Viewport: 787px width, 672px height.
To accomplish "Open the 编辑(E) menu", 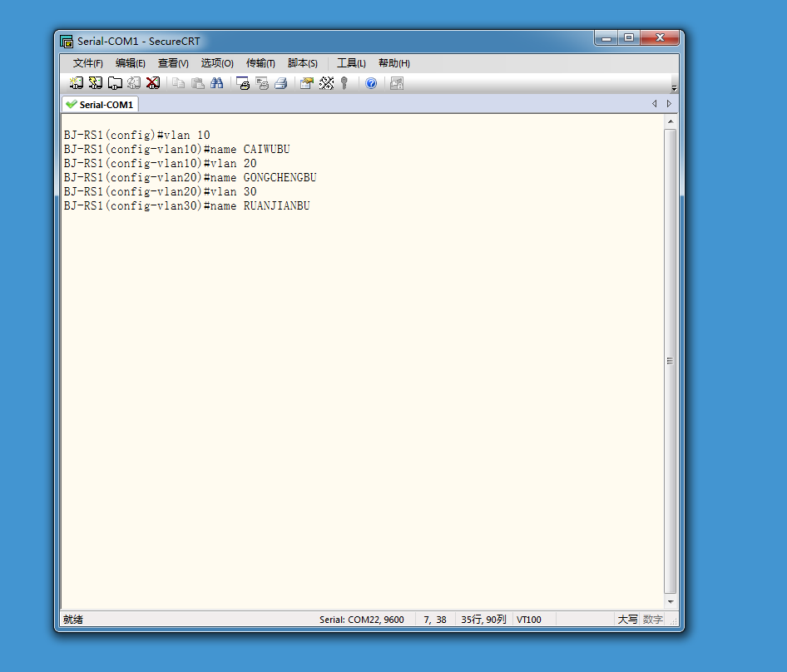I will [131, 63].
